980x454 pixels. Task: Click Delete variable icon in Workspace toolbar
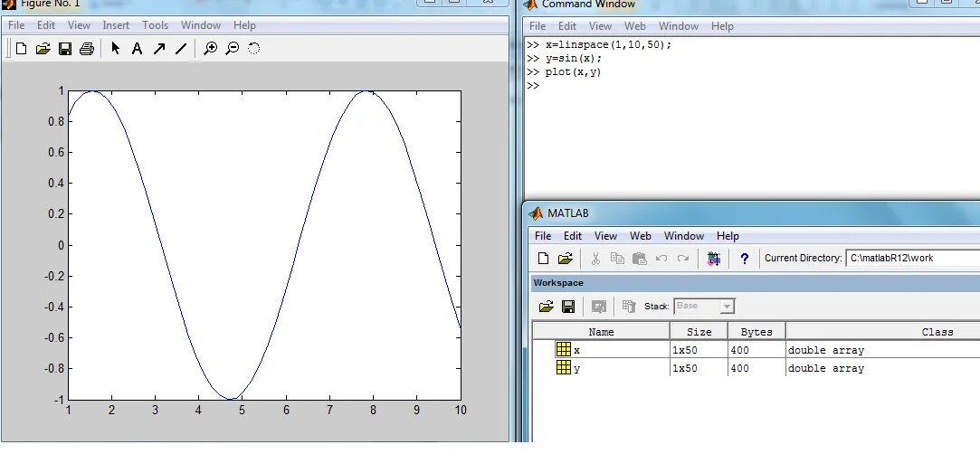pos(629,306)
